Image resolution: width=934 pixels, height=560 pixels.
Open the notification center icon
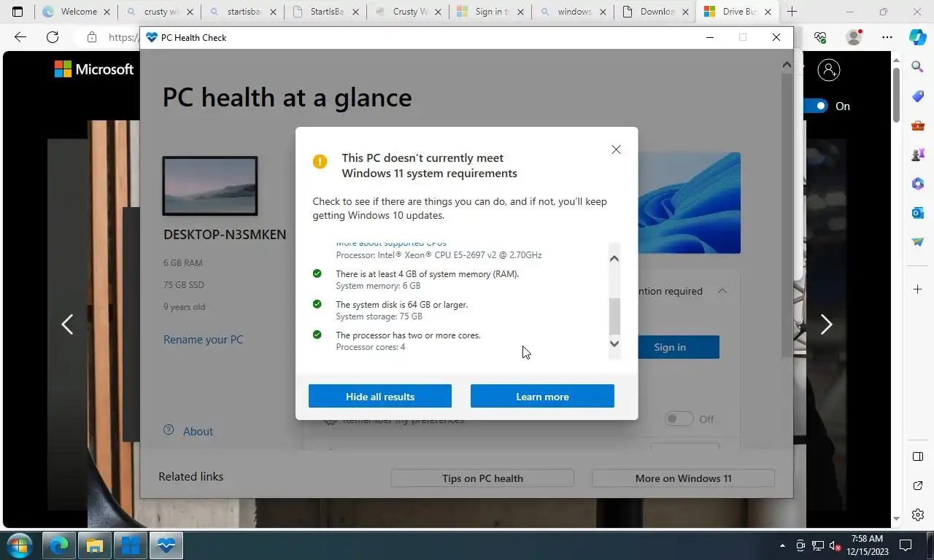point(906,545)
